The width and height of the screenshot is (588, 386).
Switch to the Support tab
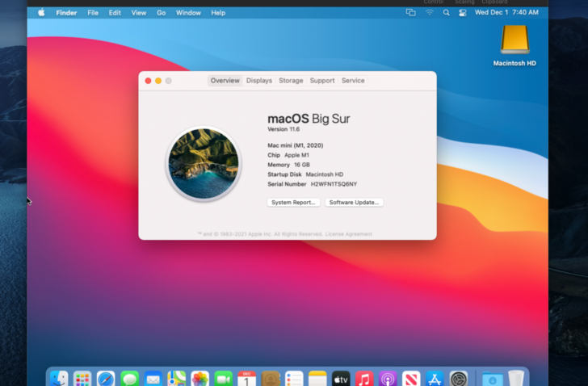[x=322, y=81]
